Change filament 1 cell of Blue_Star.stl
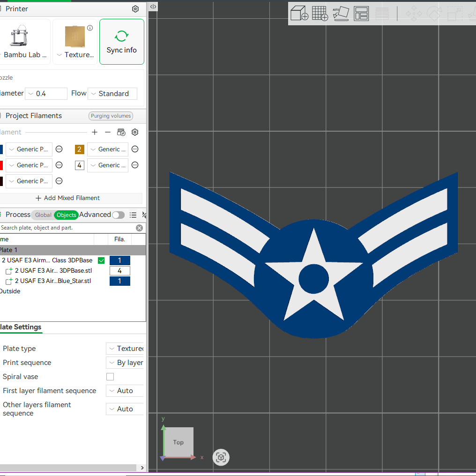The height and width of the screenshot is (476, 476). click(120, 281)
